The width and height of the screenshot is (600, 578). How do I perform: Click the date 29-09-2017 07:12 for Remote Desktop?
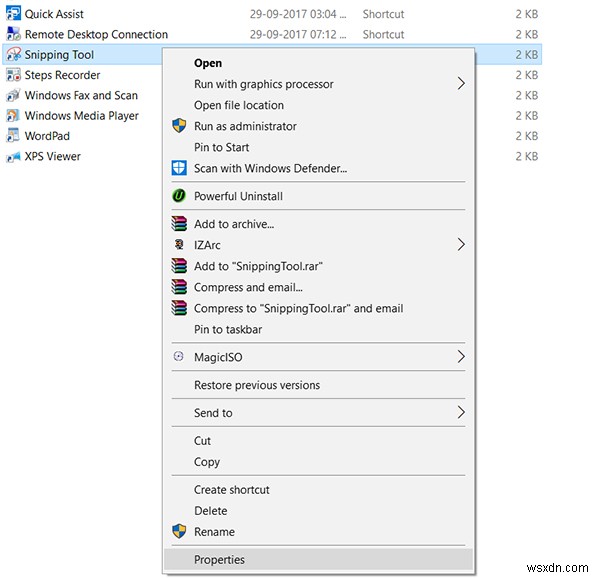coord(298,34)
